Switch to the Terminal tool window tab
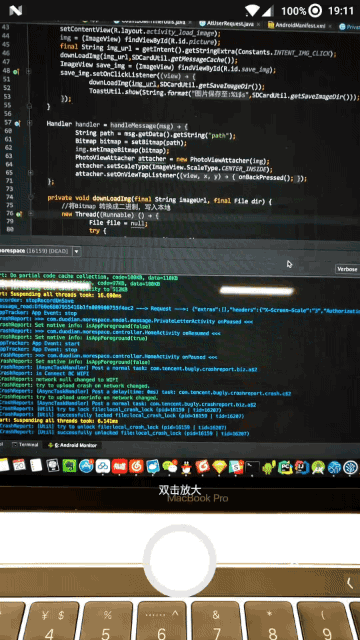The image size is (360, 640). click(25, 444)
